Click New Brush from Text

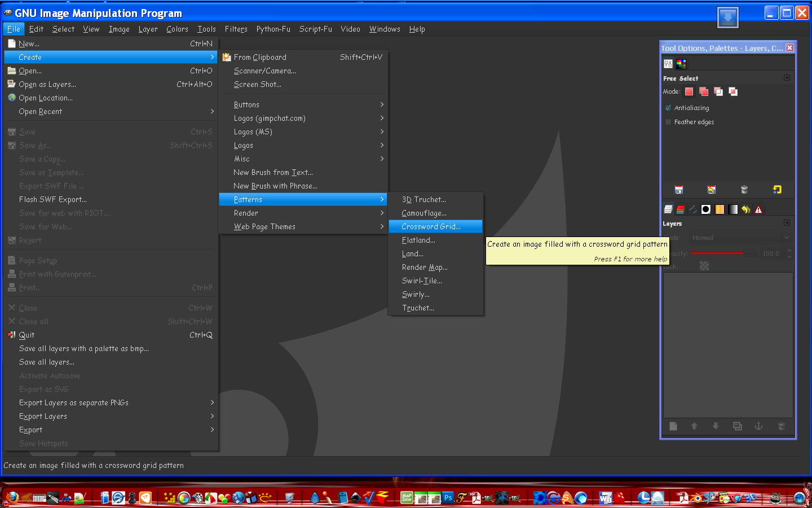coord(303,172)
